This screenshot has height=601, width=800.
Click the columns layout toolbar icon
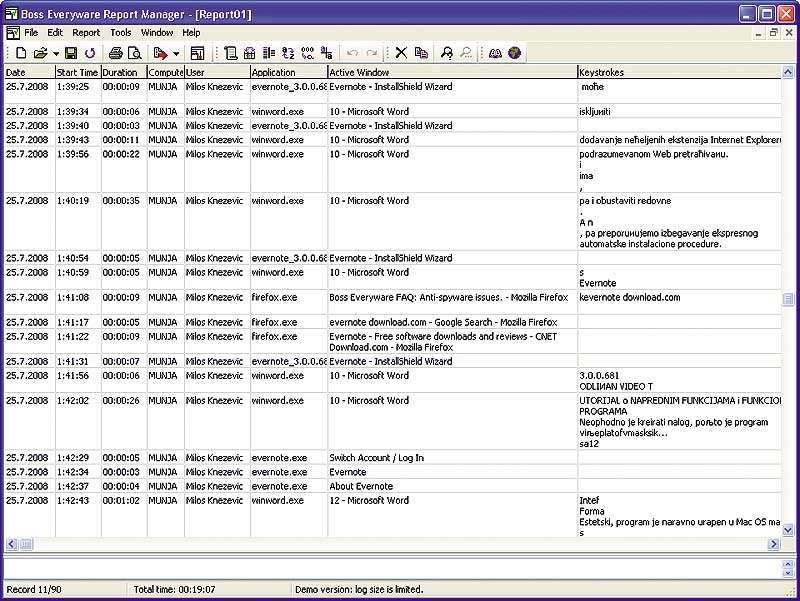269,53
